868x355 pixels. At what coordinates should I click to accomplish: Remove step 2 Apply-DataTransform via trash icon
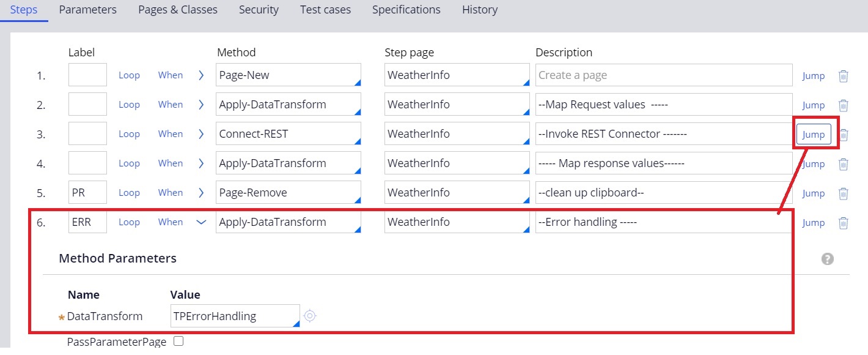point(844,105)
